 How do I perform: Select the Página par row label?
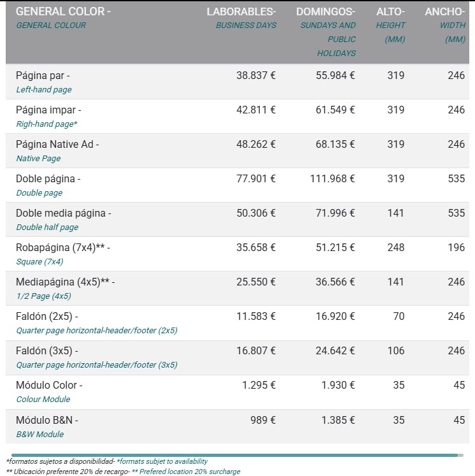(43, 75)
